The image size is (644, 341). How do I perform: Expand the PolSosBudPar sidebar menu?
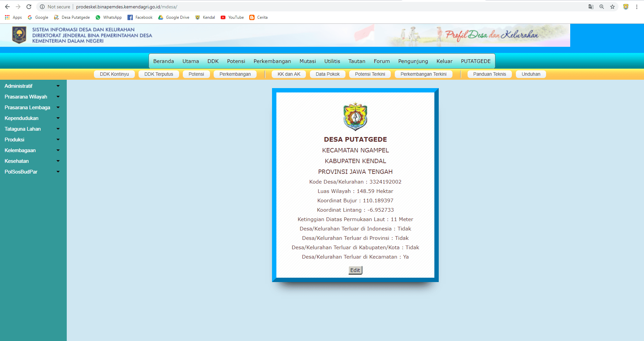[x=32, y=172]
